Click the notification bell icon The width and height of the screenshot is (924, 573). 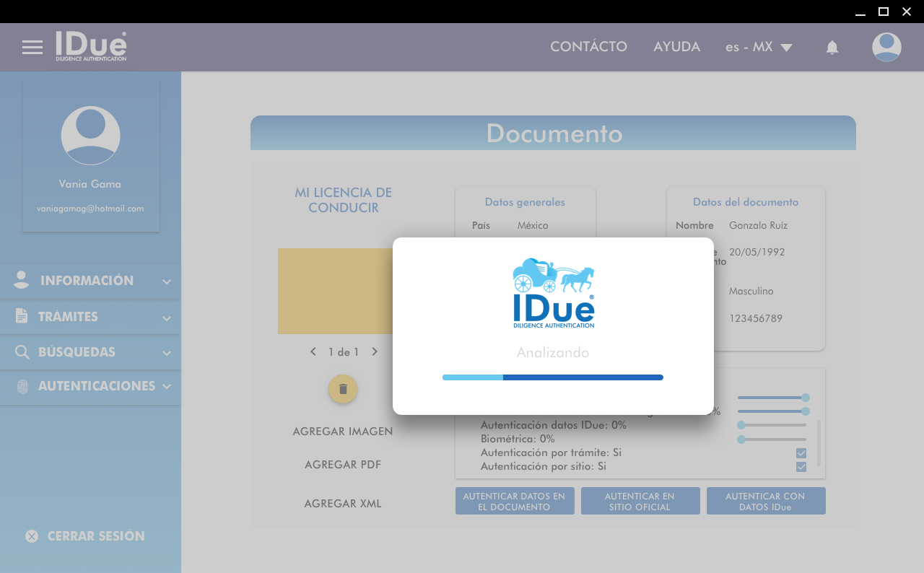832,48
